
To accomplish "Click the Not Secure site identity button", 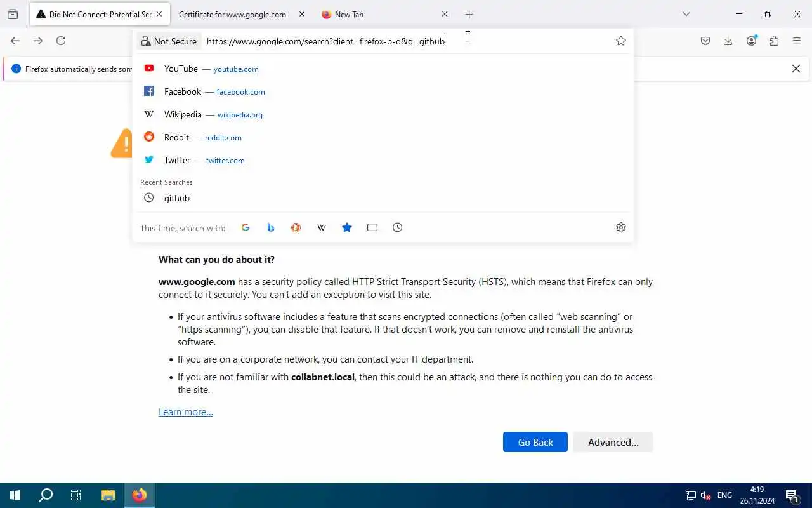I will 169,41.
